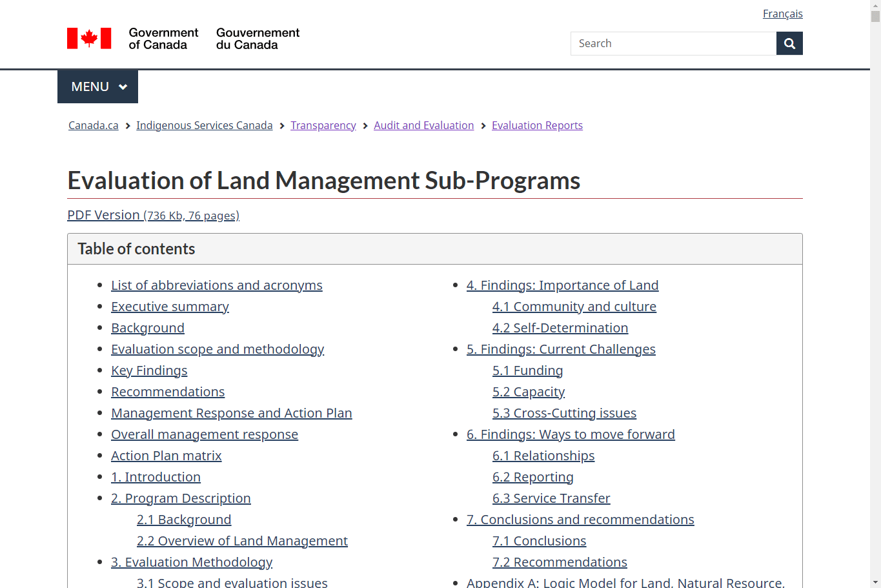Jump to List of abbreviations and acronyms
This screenshot has width=881, height=588.
(x=217, y=285)
